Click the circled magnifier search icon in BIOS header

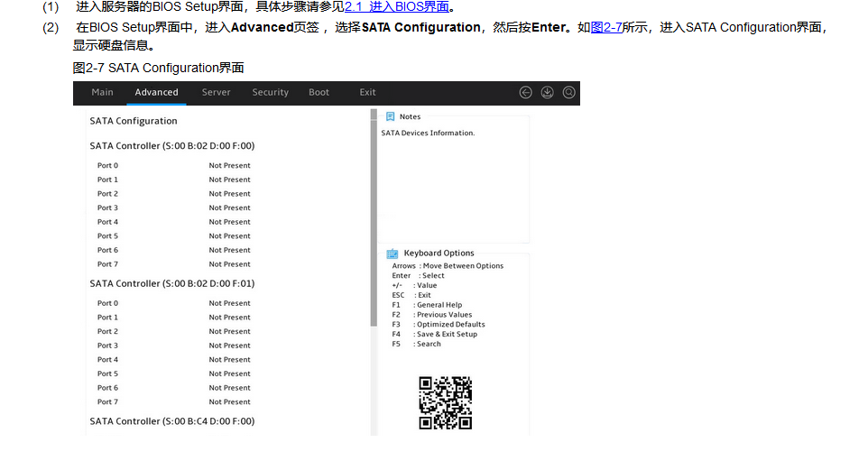[568, 92]
